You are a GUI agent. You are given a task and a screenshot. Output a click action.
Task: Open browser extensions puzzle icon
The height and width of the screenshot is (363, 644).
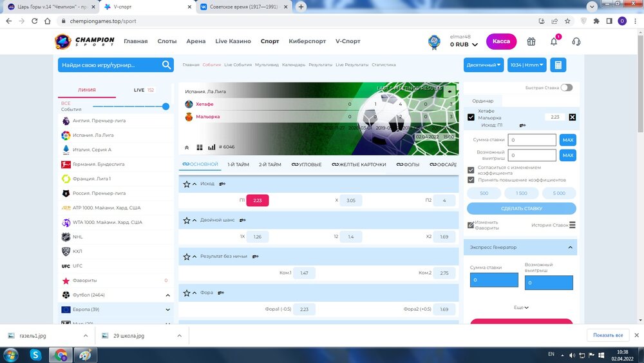click(x=596, y=21)
